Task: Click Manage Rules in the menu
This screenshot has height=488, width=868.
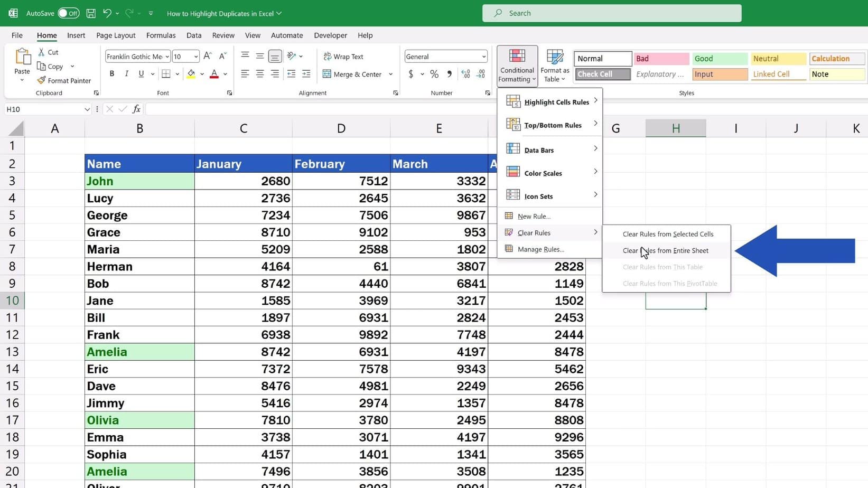Action: (540, 249)
